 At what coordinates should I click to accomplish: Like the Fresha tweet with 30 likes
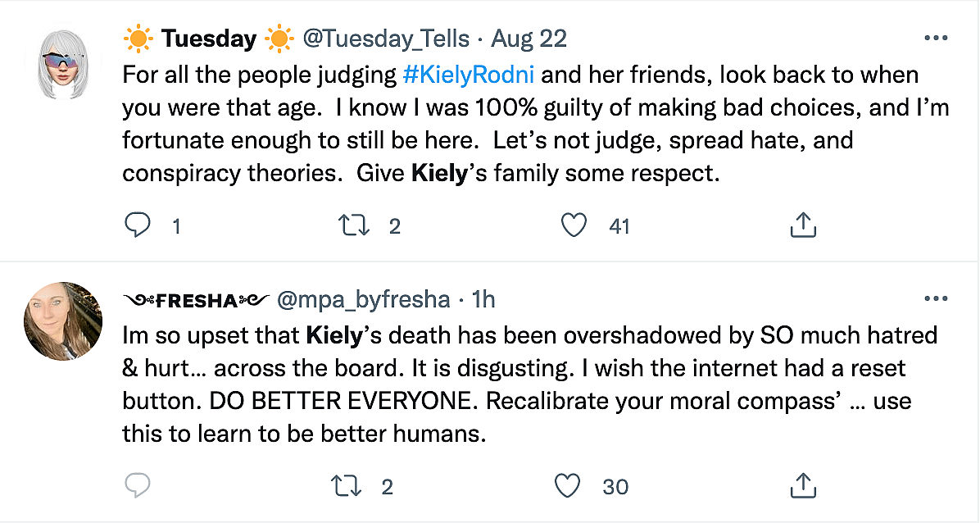tap(567, 485)
